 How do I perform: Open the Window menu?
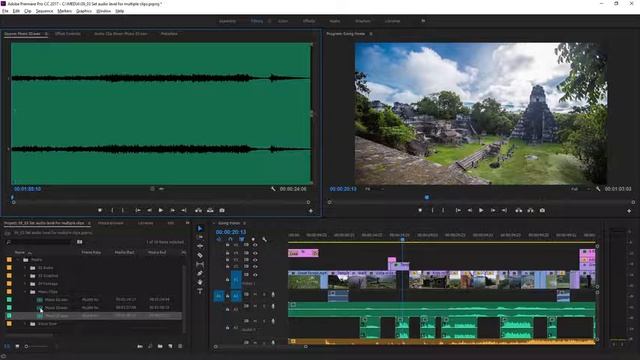pos(103,11)
